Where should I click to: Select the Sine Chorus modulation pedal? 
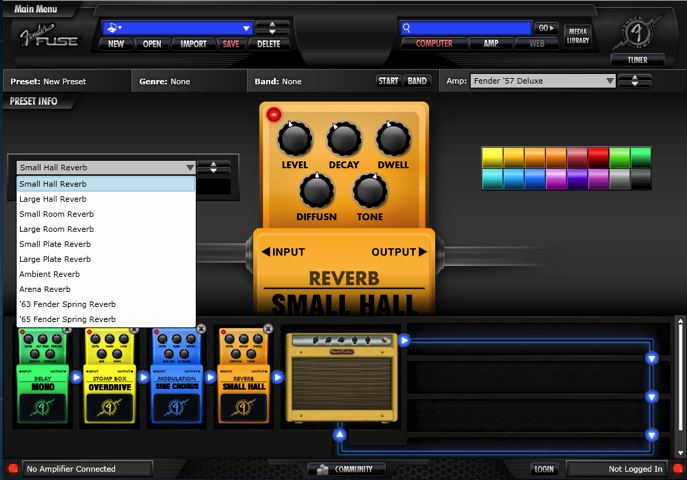point(177,376)
